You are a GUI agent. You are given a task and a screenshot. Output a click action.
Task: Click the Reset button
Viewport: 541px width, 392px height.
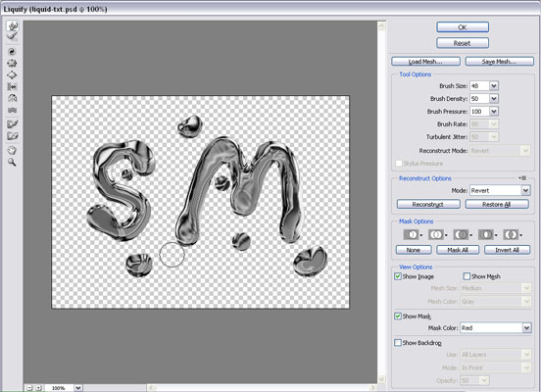463,43
